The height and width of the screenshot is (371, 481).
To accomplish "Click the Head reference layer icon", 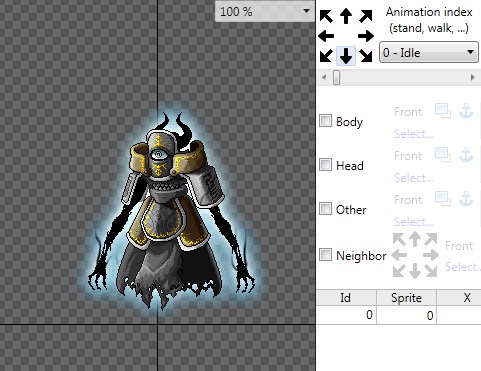I will [x=443, y=155].
